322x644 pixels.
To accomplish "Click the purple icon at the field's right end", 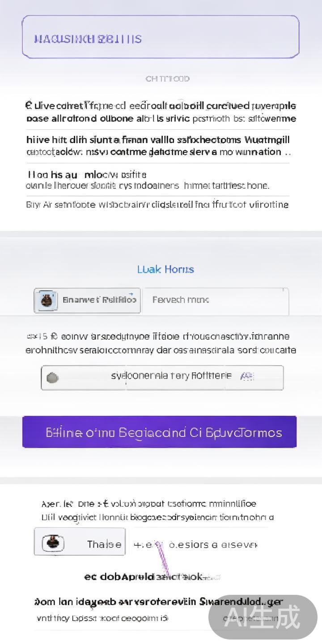I will tap(247, 377).
